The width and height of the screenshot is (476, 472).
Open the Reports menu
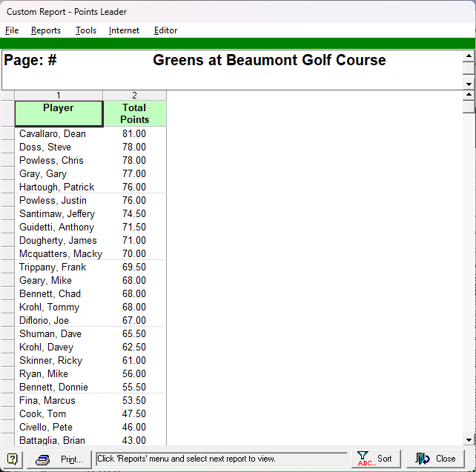(46, 30)
